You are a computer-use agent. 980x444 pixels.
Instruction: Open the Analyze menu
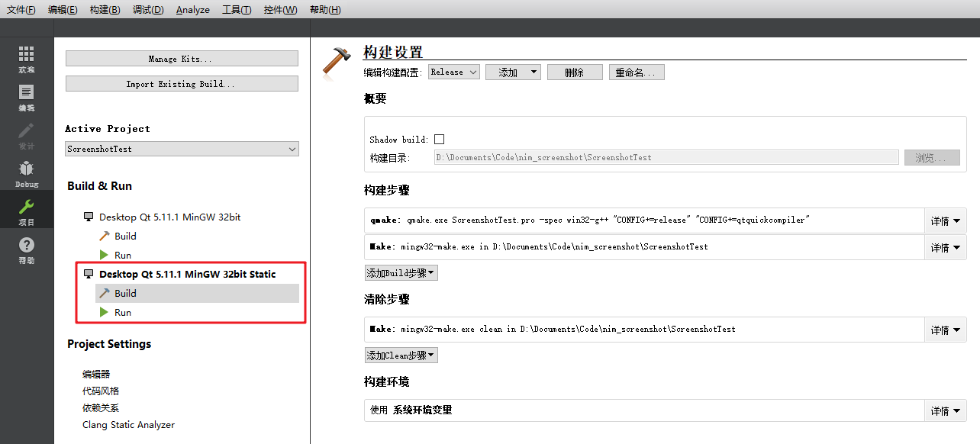tap(193, 9)
